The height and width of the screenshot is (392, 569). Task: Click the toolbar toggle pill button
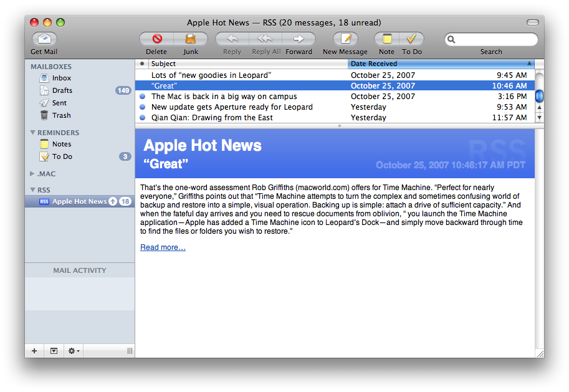[533, 22]
